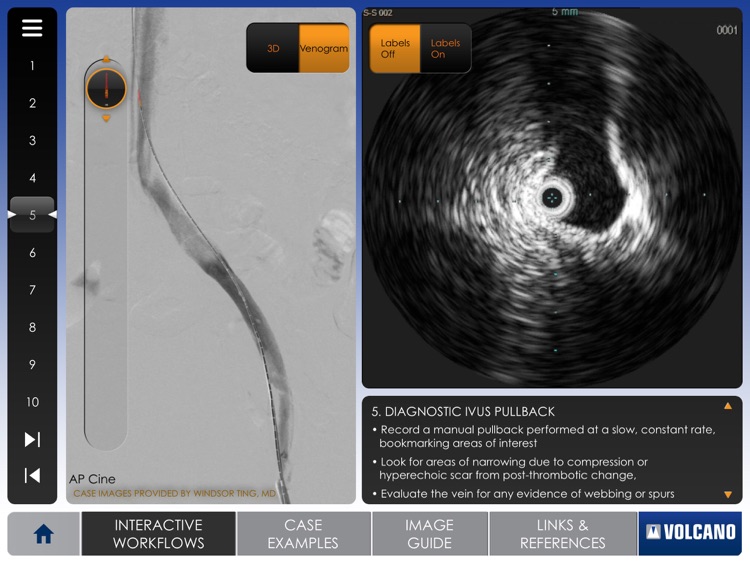Select the Venogram view
Image resolution: width=750 pixels, height=563 pixels.
pyautogui.click(x=324, y=48)
